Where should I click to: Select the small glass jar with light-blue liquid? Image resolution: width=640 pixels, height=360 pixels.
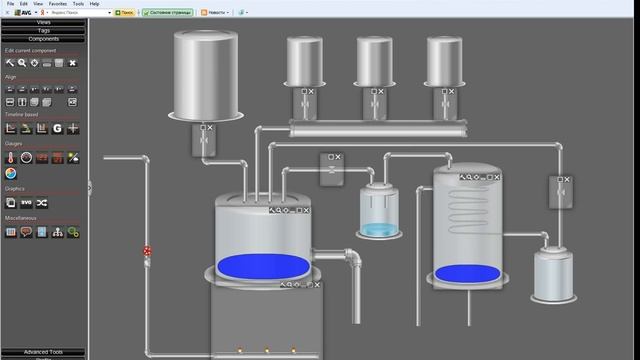coord(379,211)
